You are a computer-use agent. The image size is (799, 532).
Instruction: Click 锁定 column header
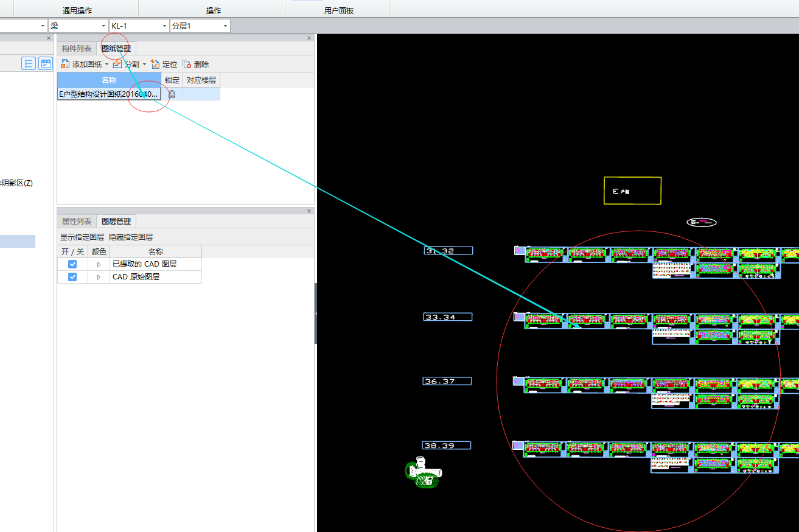pos(172,80)
